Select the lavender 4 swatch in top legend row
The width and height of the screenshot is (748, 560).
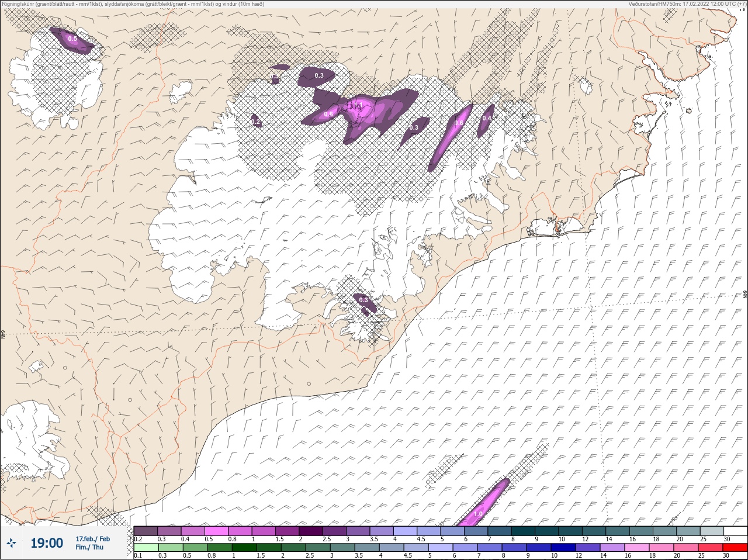[406, 531]
